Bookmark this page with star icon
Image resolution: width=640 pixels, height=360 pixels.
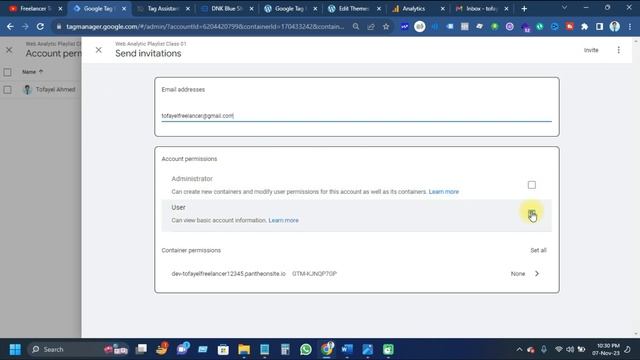(386, 27)
